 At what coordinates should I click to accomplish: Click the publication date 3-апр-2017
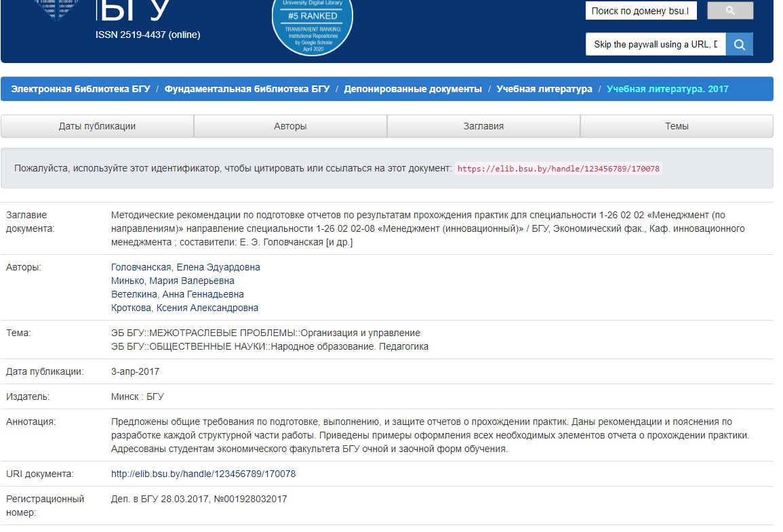coord(135,371)
